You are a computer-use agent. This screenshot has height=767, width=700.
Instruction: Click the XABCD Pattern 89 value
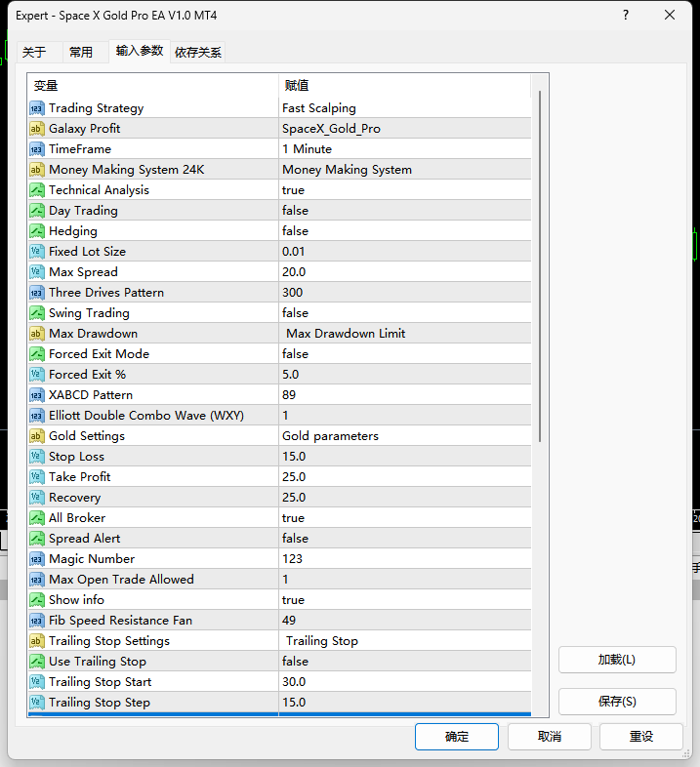[405, 395]
